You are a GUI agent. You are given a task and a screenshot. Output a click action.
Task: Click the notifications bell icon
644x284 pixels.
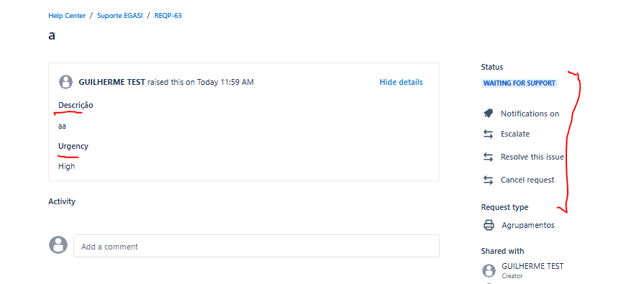(488, 114)
